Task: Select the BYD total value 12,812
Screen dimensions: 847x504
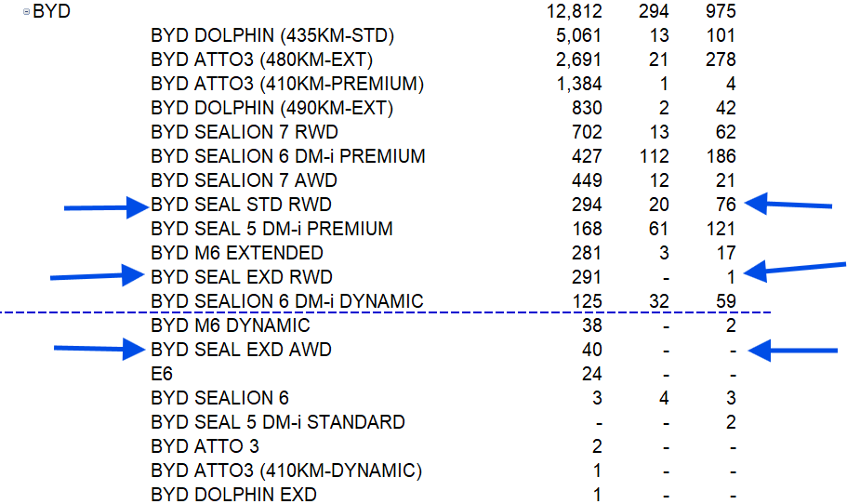Action: [x=574, y=11]
